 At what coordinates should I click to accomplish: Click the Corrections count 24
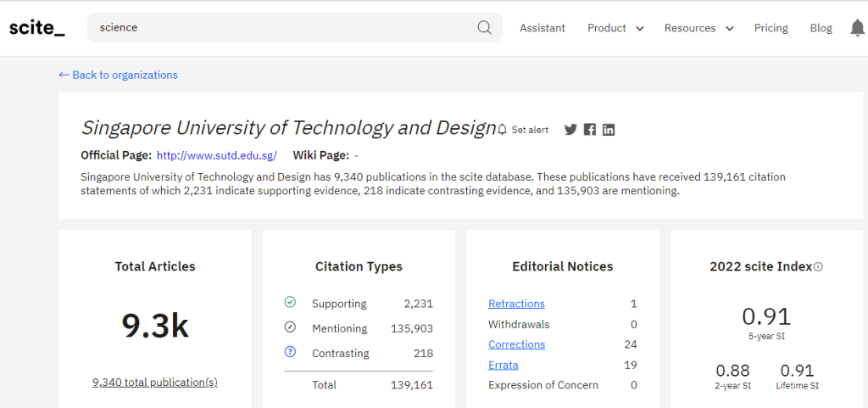pos(631,344)
